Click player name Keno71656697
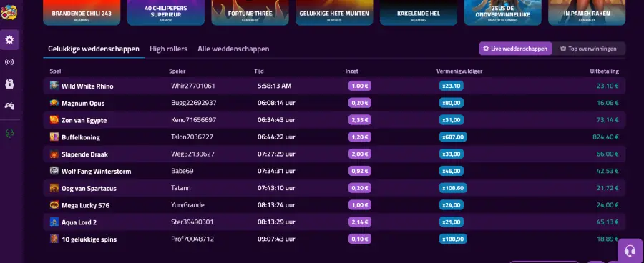Viewport: 644px width, 263px height. click(x=193, y=120)
